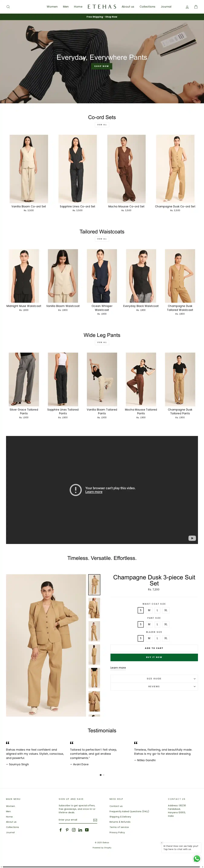Expand the Size Guide accordion
This screenshot has width=204, height=868.
(x=154, y=678)
